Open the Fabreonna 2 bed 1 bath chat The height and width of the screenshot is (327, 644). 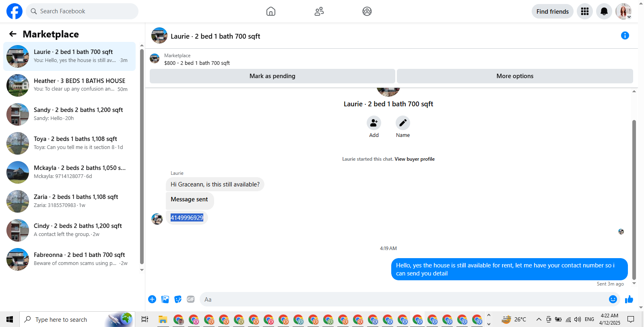(x=69, y=259)
